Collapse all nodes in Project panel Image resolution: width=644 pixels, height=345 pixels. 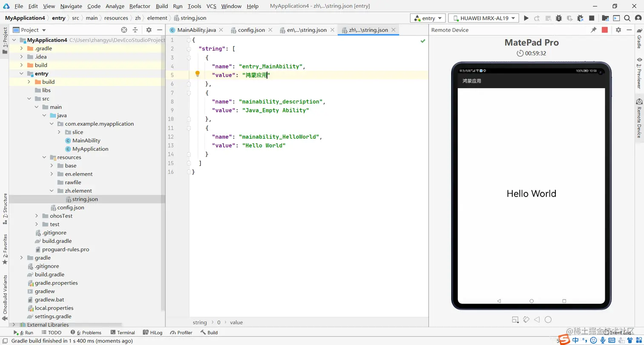pyautogui.click(x=135, y=30)
